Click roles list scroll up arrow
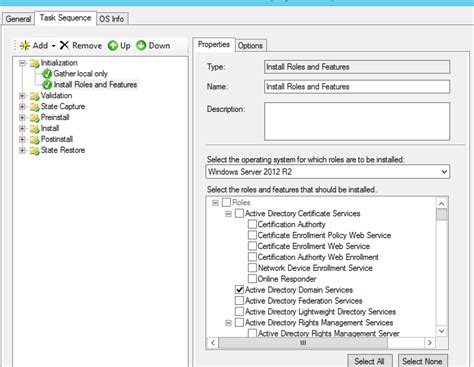 point(442,203)
